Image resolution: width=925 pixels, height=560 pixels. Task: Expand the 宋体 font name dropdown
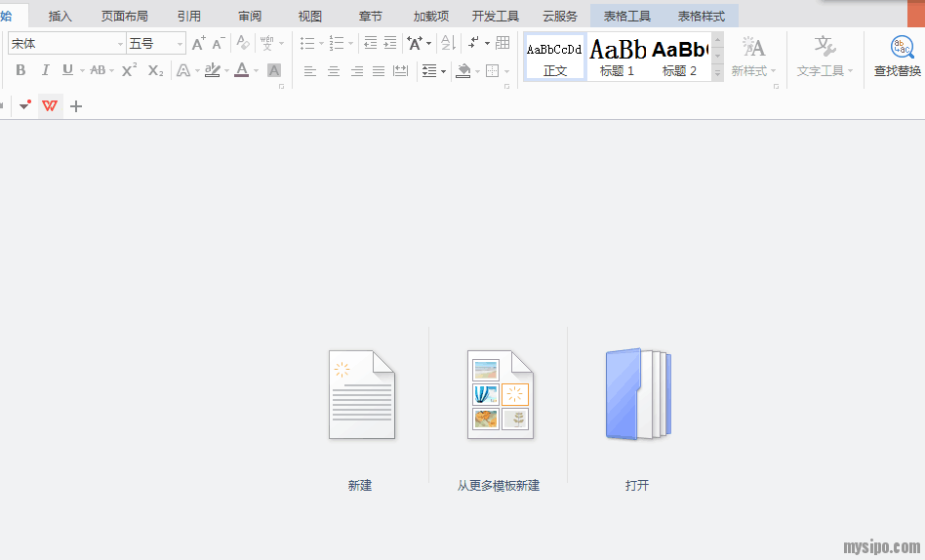120,44
